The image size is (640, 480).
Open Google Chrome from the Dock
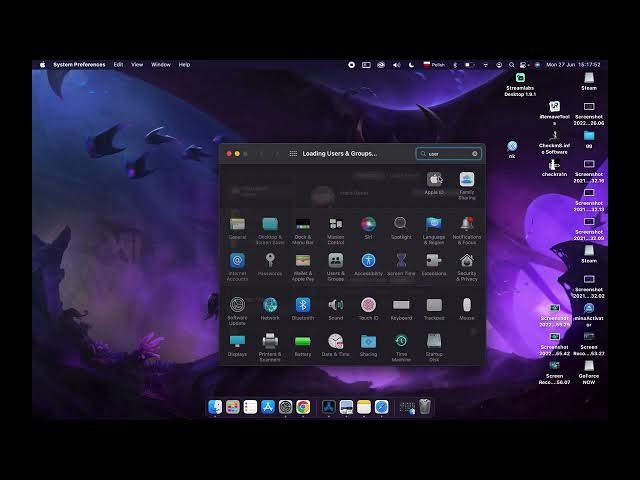click(303, 407)
